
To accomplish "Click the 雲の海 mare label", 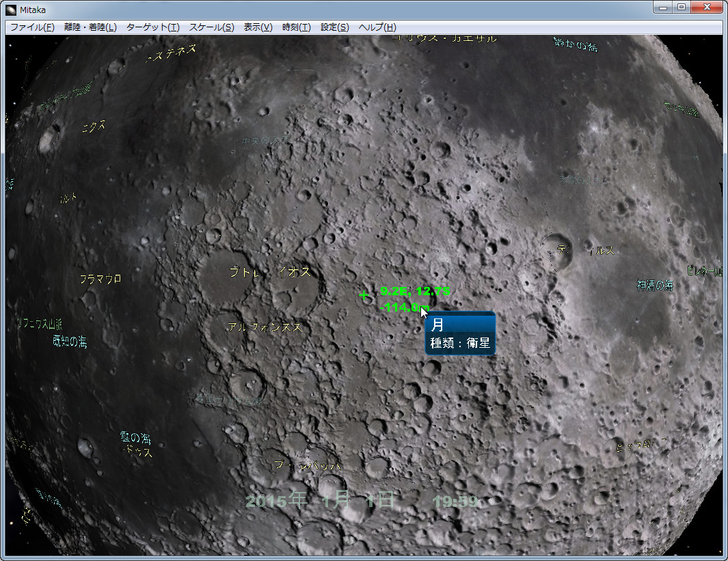I will [135, 437].
